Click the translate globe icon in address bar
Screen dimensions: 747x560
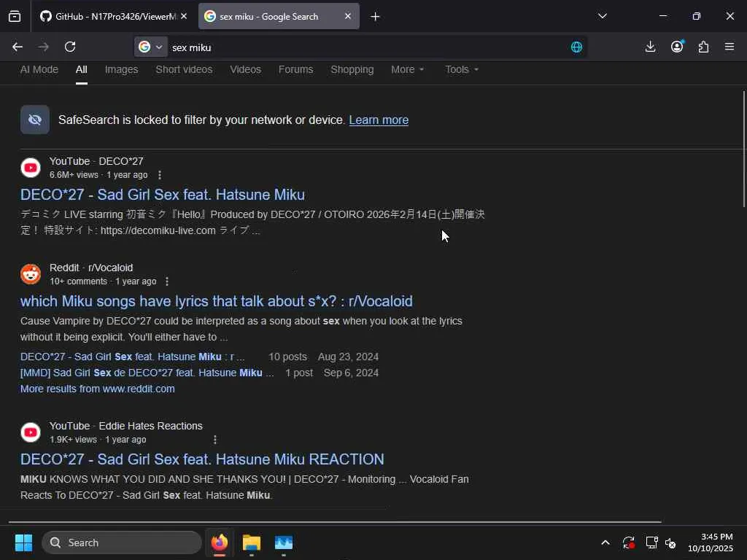pos(576,47)
